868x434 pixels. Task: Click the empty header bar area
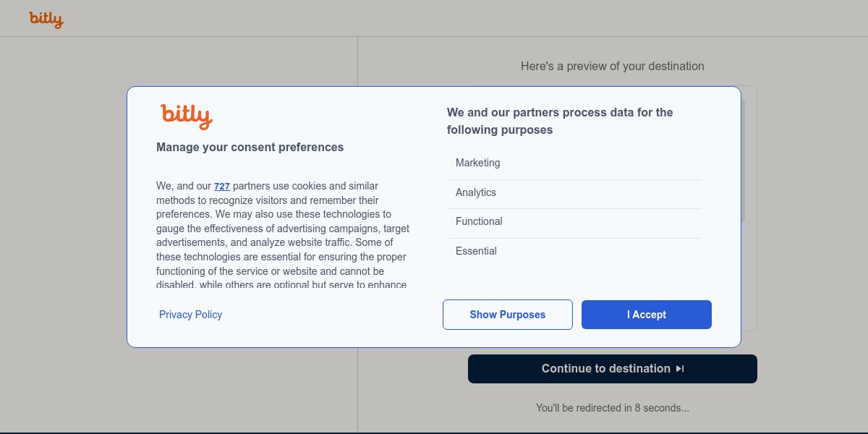point(434,19)
